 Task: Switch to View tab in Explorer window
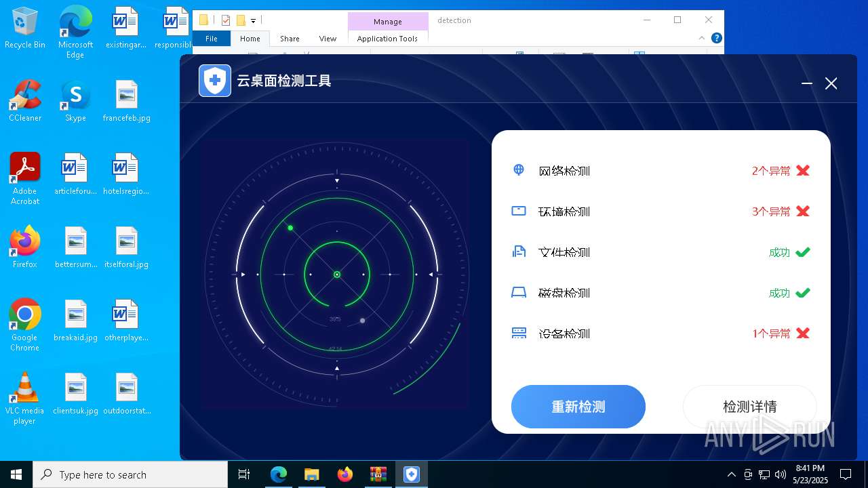point(328,39)
